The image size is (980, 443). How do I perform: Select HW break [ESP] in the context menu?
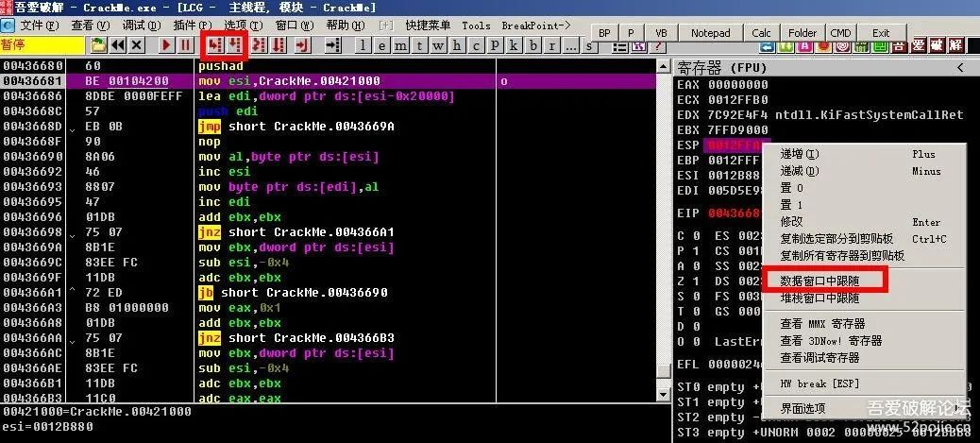point(865,383)
